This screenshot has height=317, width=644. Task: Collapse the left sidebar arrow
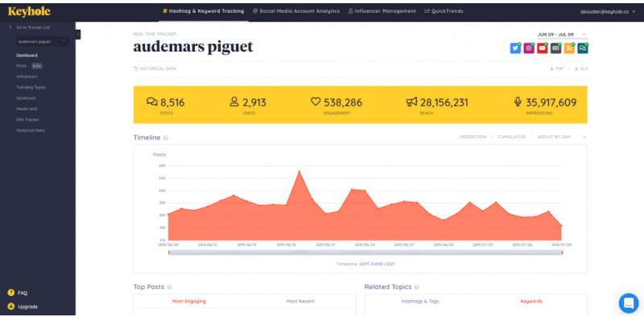78,35
